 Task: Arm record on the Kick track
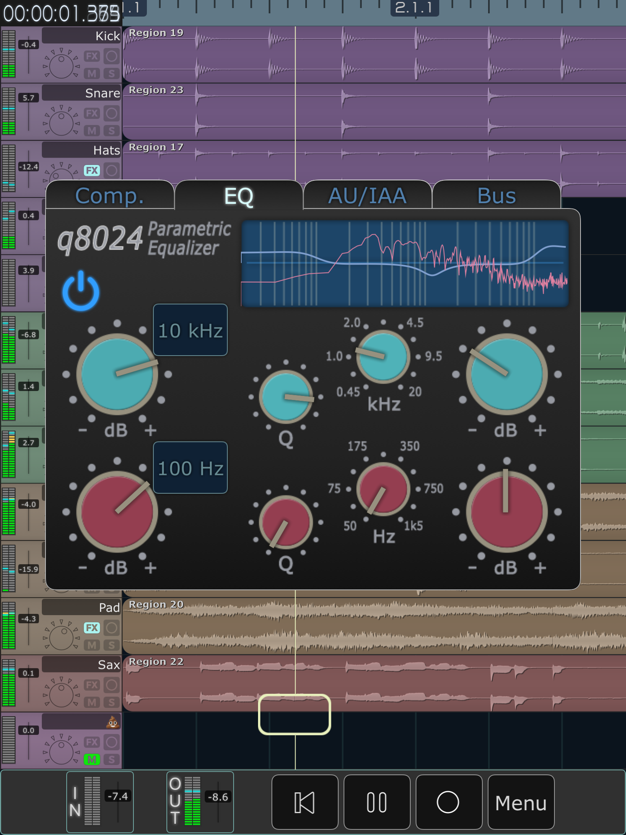pos(112,57)
